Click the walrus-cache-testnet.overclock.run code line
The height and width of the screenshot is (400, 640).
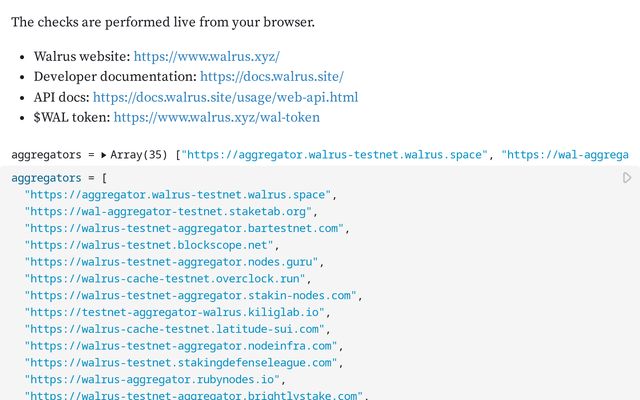(167, 279)
